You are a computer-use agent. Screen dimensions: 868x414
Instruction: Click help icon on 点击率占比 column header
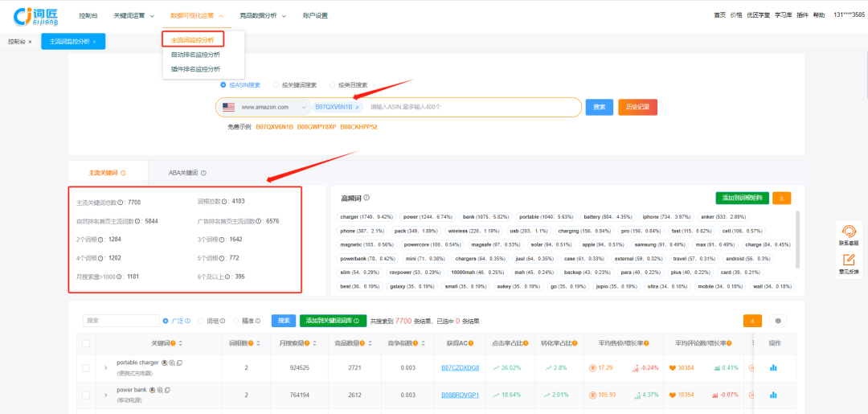coord(526,343)
